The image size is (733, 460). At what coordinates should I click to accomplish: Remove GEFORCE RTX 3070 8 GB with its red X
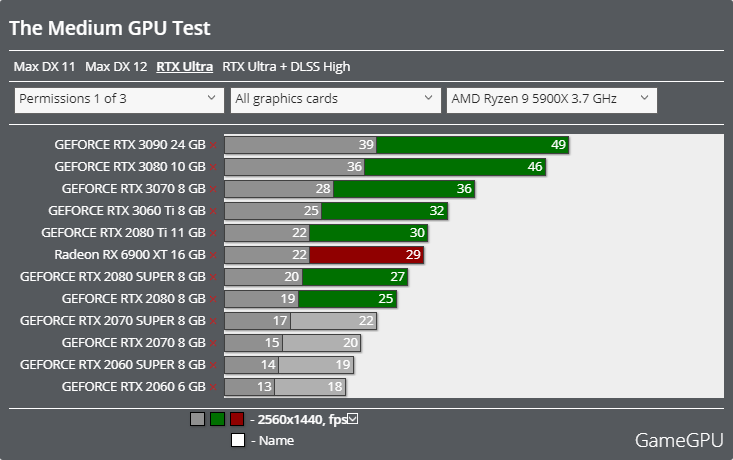[213, 189]
